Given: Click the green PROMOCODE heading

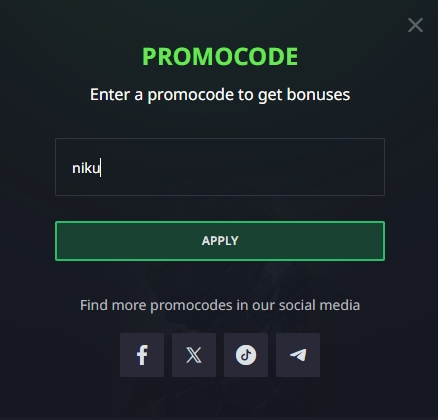Looking at the screenshot, I should pos(220,56).
